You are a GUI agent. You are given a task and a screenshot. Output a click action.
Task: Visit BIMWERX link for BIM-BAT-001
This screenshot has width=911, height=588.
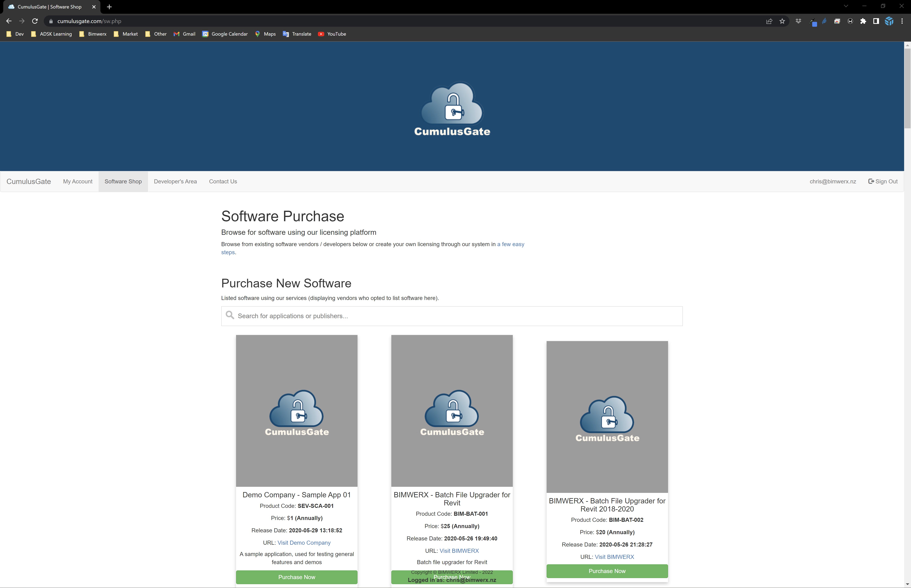coord(459,551)
